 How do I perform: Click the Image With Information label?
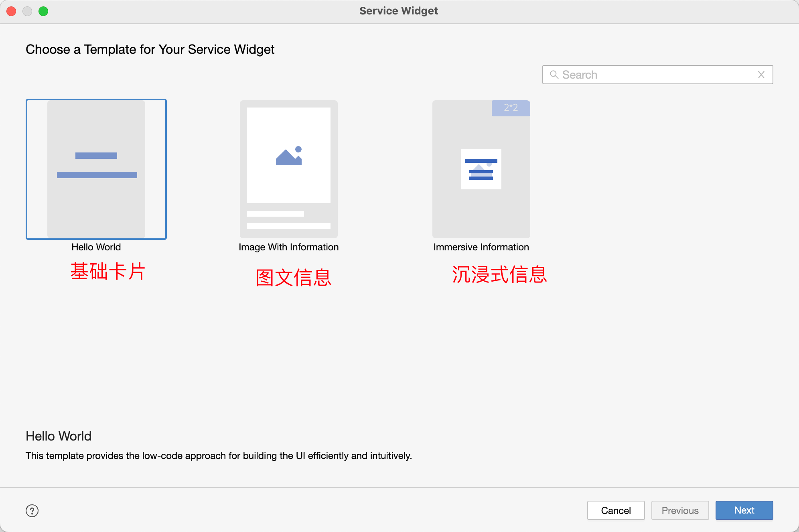[288, 247]
